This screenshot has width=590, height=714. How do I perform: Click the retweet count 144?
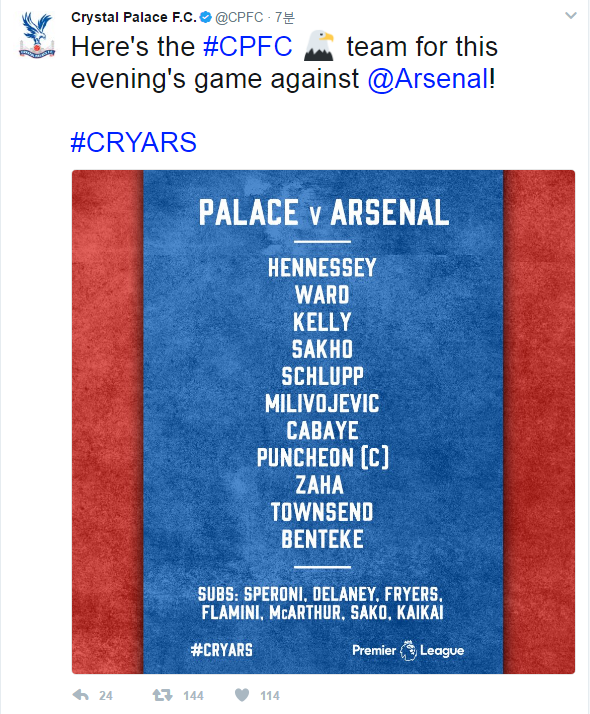pyautogui.click(x=193, y=695)
